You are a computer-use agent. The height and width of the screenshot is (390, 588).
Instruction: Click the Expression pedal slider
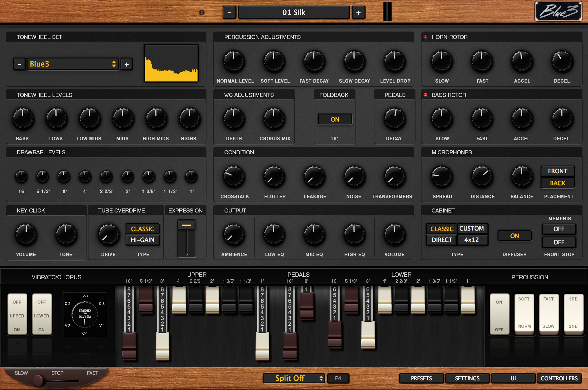tap(186, 238)
